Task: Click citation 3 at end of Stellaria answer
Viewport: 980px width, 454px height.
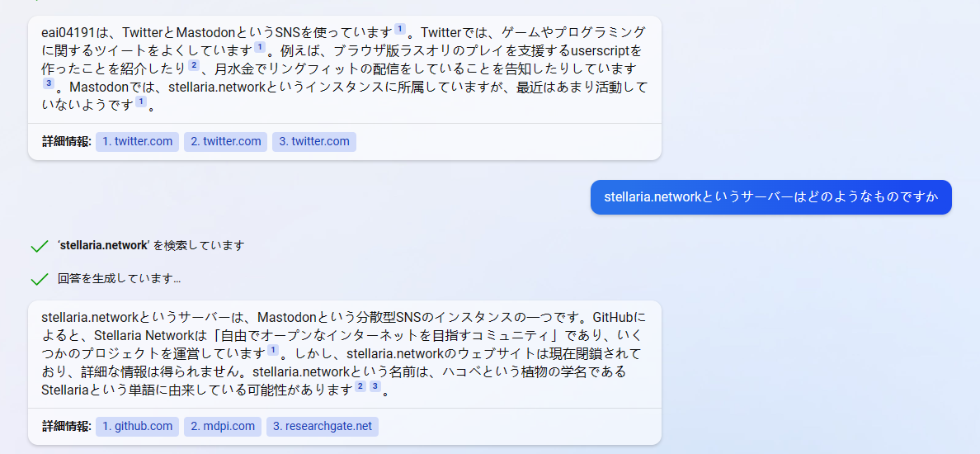Action: (375, 386)
